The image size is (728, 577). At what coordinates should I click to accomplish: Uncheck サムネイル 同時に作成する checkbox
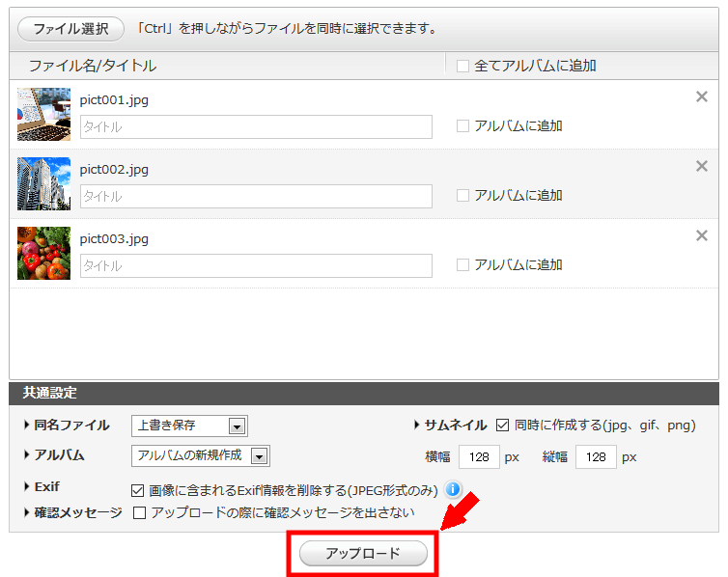point(502,425)
